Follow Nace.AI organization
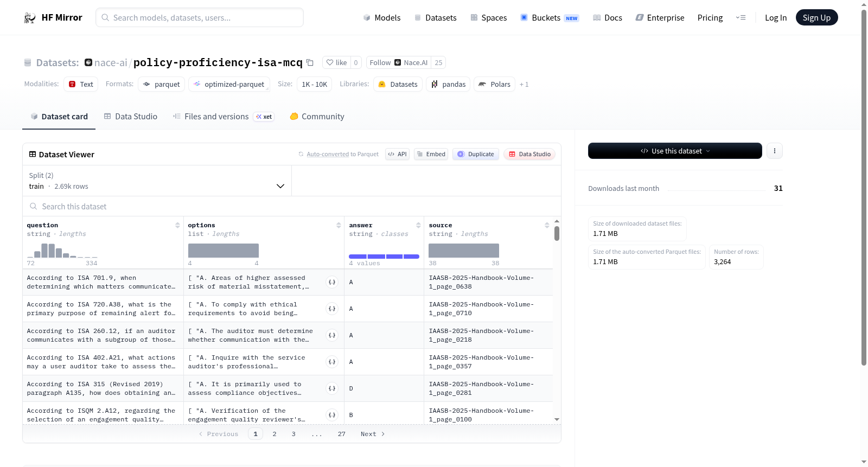The image size is (868, 467). coord(399,62)
